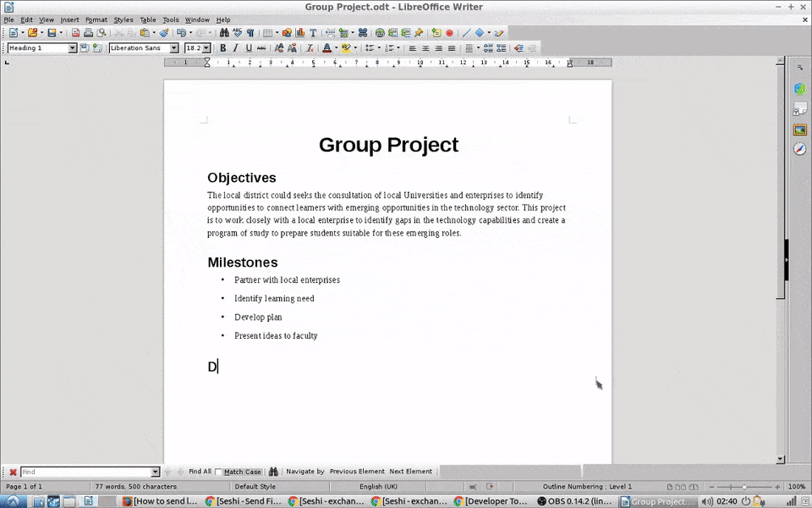Insert a comment
This screenshot has width=812, height=508.
click(x=436, y=33)
